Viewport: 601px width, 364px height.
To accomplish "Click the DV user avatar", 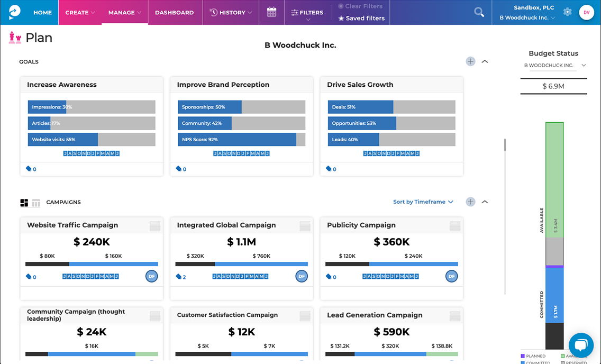I will click(x=586, y=12).
